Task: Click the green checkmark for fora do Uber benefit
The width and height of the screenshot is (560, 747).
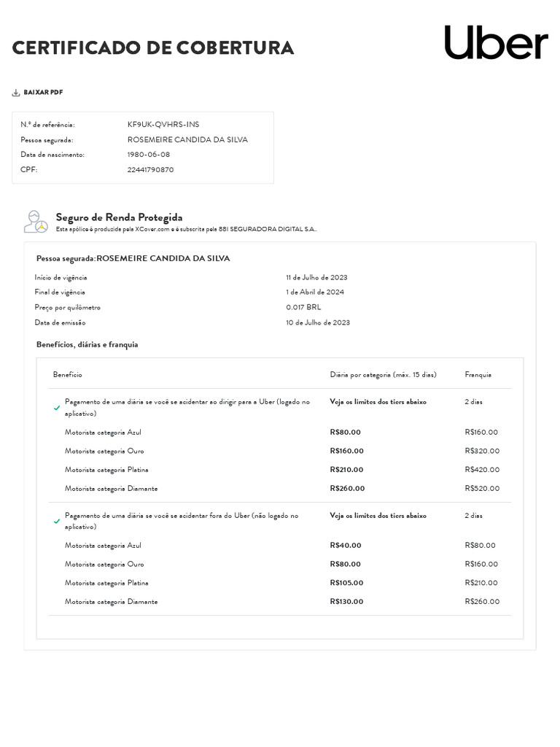Action: click(57, 521)
